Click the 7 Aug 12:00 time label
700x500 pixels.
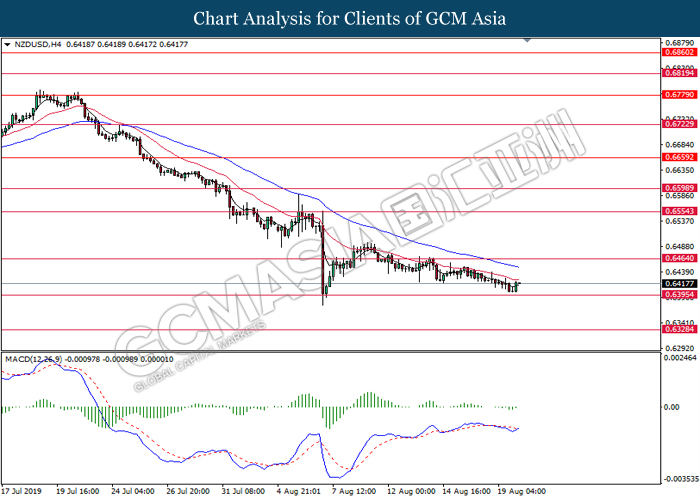(354, 491)
